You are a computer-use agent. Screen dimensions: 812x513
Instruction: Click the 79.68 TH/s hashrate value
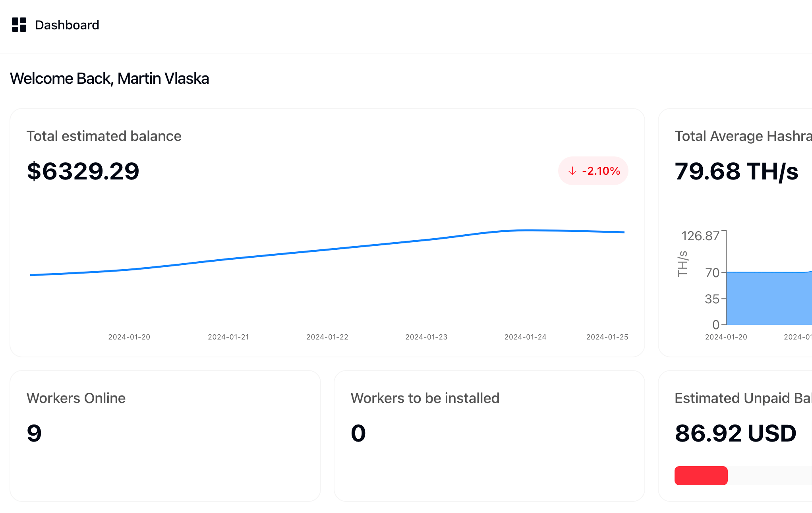tap(736, 171)
